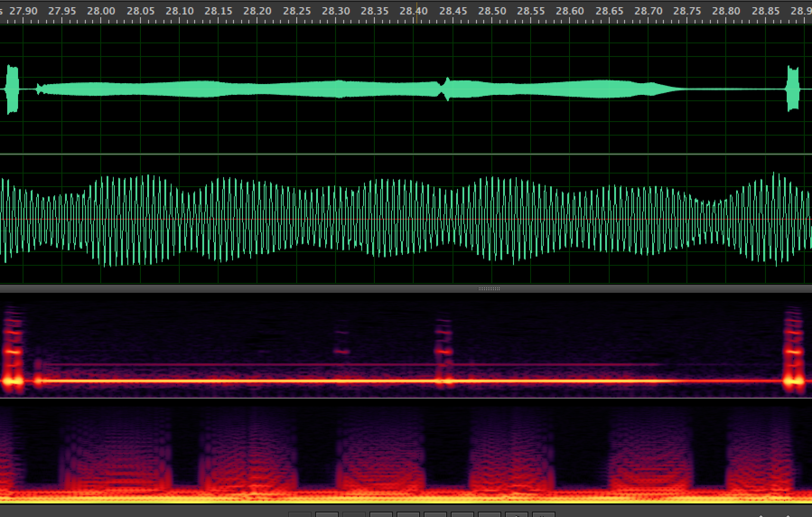Click the 28.00 mark on the time ruler
The height and width of the screenshot is (517, 812).
point(101,11)
